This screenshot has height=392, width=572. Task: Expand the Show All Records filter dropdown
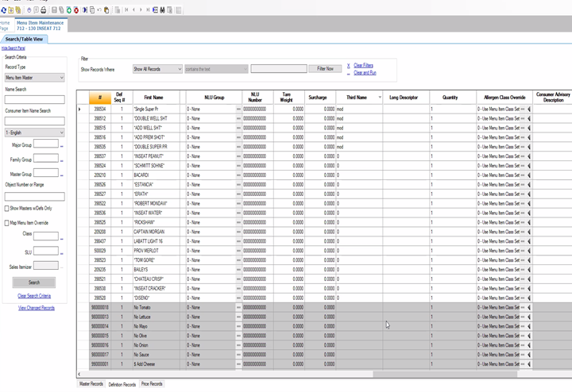(x=157, y=69)
